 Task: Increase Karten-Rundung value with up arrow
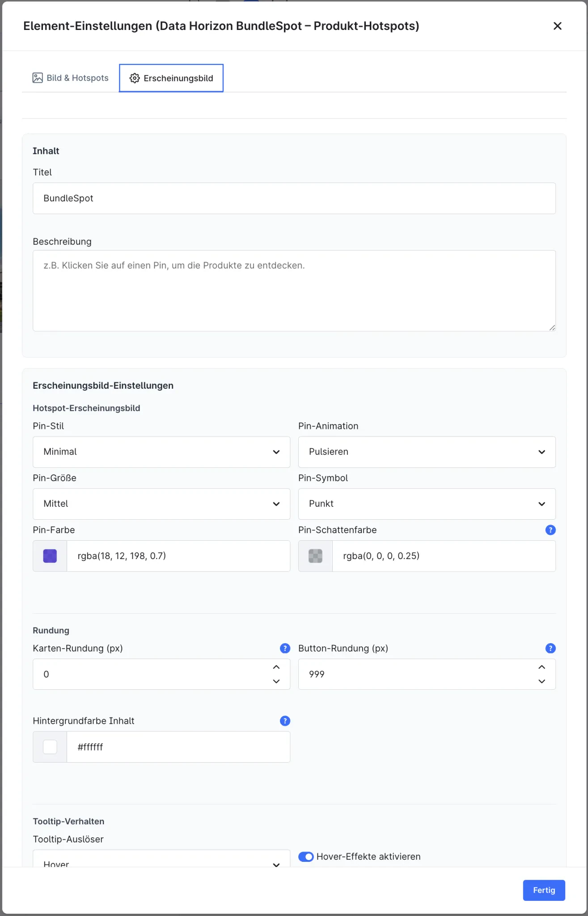(x=276, y=667)
